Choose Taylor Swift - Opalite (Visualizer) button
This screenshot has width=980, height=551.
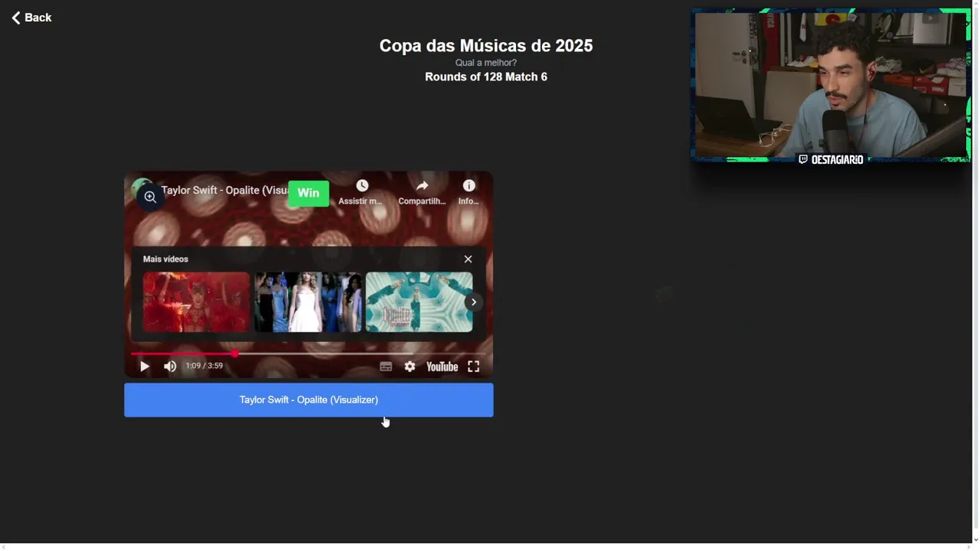click(309, 400)
